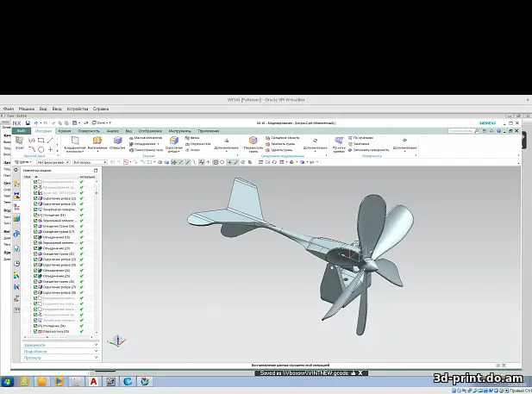Choose the Arc sketch tool
This screenshot has height=394, width=532.
pyautogui.click(x=32, y=149)
